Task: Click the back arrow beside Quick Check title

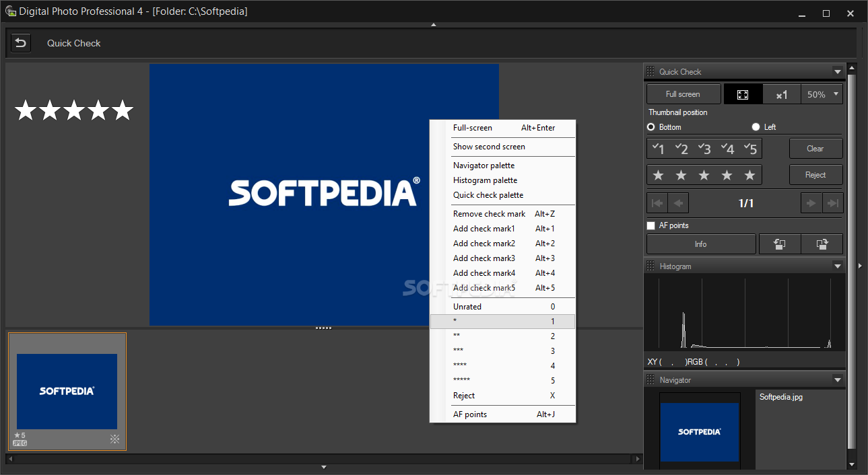Action: pyautogui.click(x=21, y=43)
